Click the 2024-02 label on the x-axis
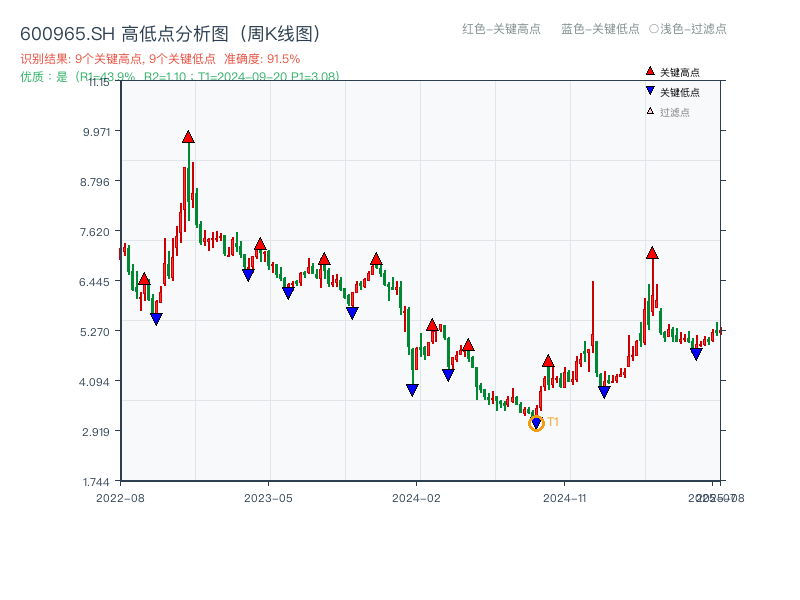 click(417, 496)
